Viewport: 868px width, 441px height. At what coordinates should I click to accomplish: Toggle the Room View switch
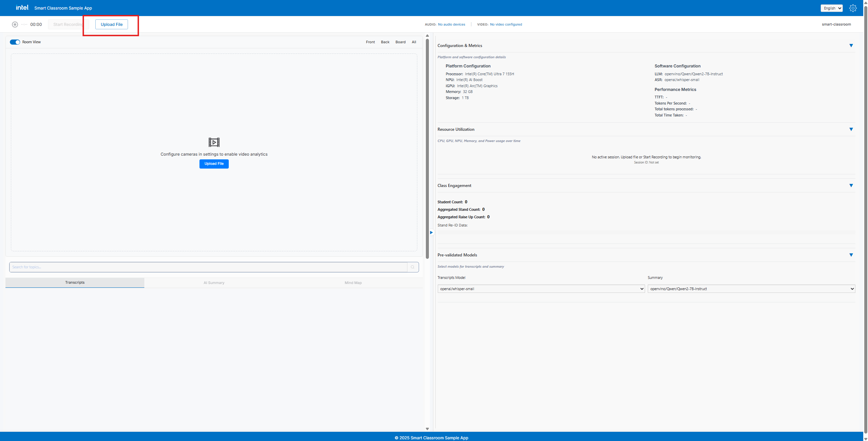[15, 42]
